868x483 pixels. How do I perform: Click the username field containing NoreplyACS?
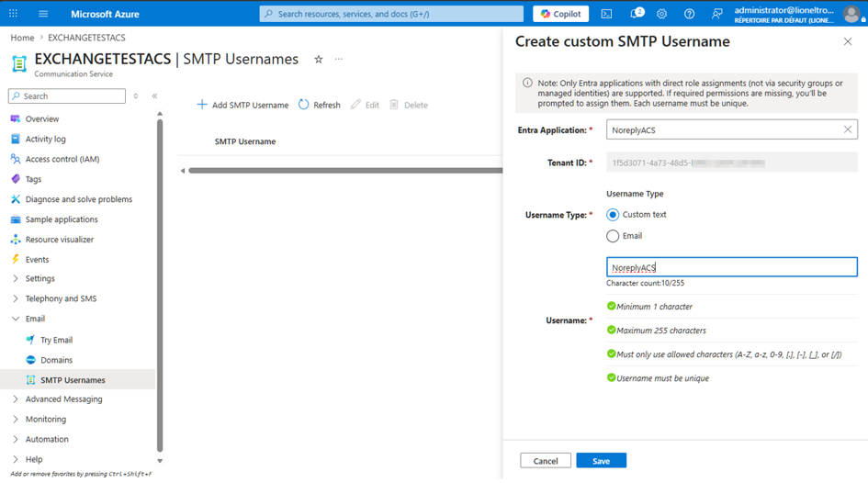pos(732,267)
